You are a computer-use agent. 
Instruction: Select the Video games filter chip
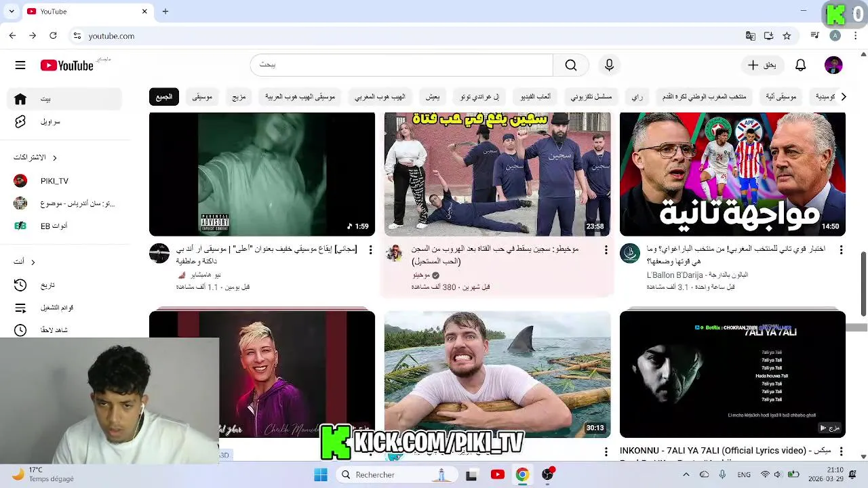pos(535,97)
